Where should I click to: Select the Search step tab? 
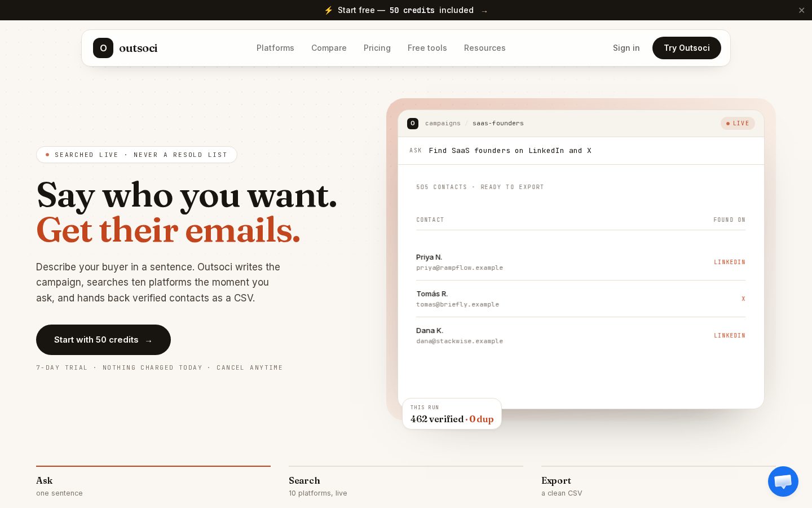tap(406, 483)
